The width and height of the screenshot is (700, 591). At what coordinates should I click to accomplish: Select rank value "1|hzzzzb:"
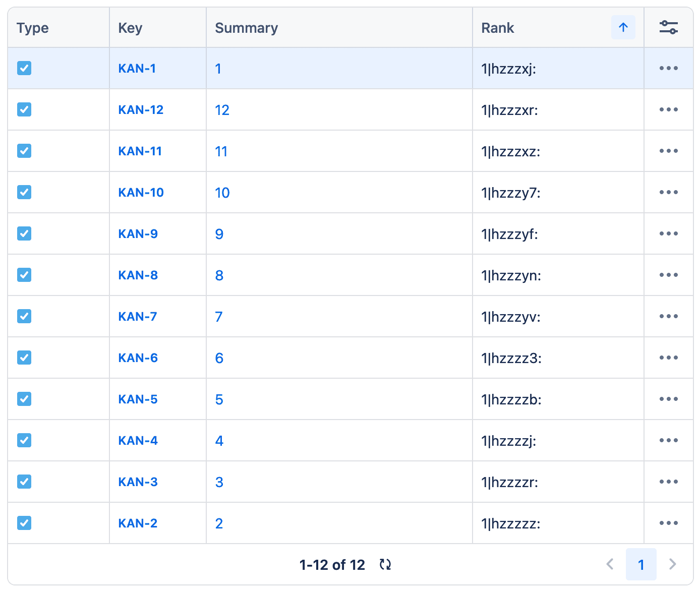pyautogui.click(x=511, y=399)
